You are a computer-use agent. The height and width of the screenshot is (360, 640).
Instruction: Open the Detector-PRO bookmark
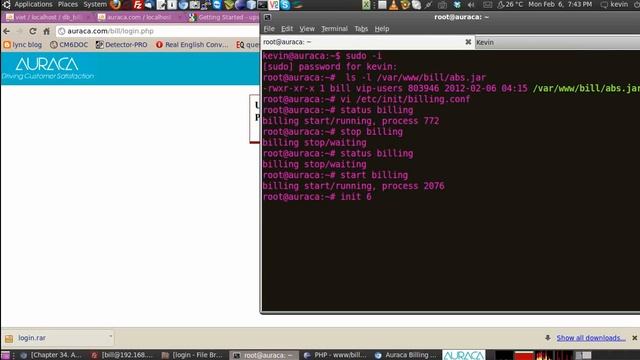[121, 45]
